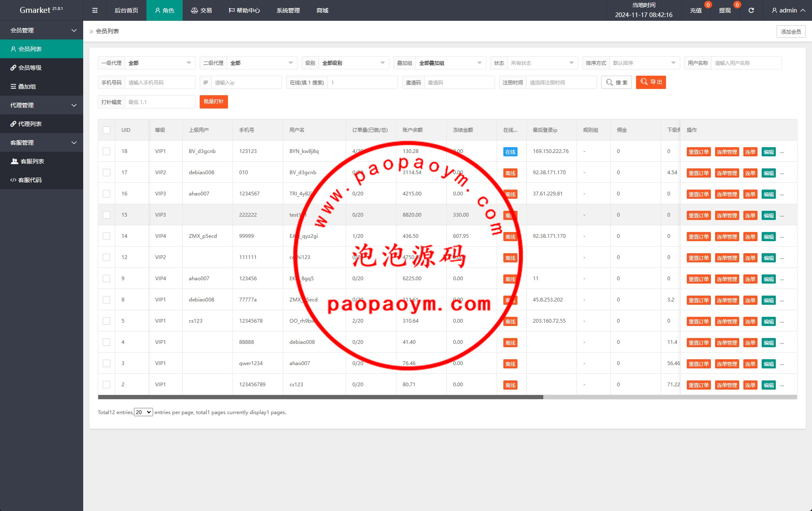Image resolution: width=812 pixels, height=511 pixels.
Task: Open the 商城 top menu
Action: pos(322,10)
